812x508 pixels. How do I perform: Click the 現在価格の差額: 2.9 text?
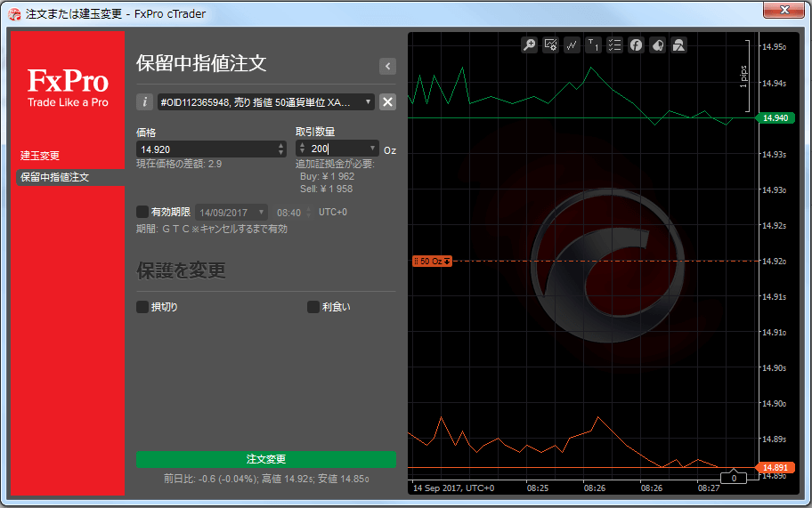pyautogui.click(x=179, y=164)
